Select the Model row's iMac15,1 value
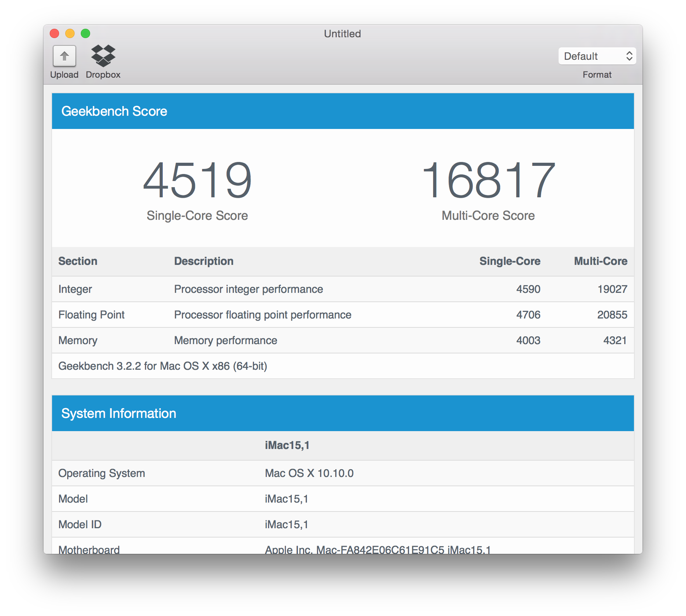686x616 pixels. coord(287,499)
